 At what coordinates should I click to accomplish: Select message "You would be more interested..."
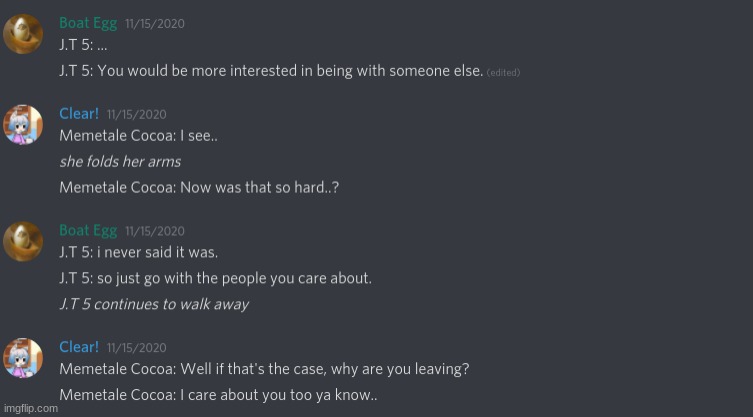[x=271, y=71]
